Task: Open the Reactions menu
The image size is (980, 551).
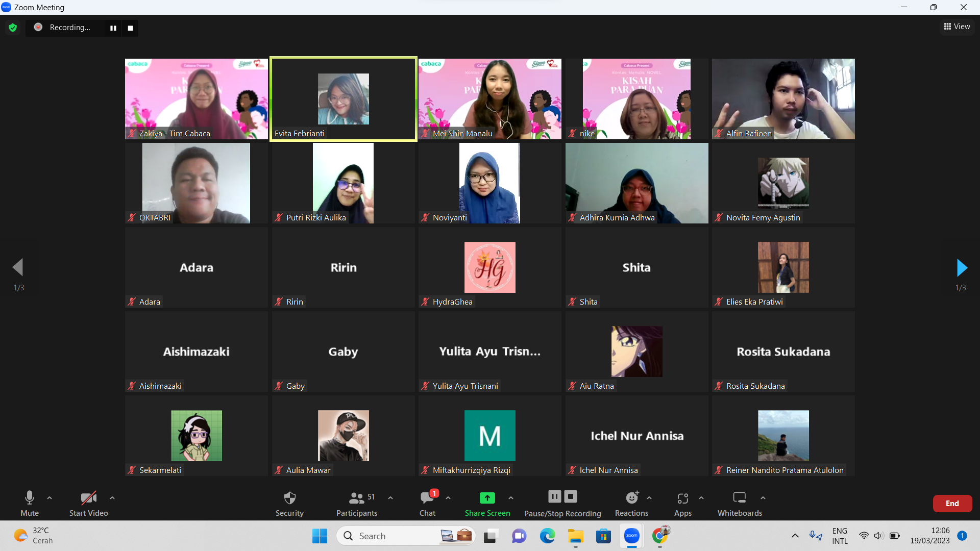Action: click(631, 498)
